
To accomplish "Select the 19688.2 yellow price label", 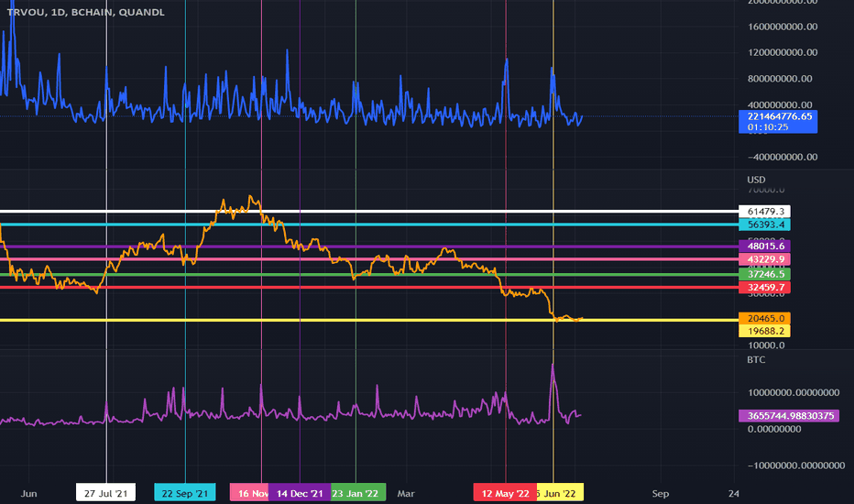I will click(x=765, y=331).
